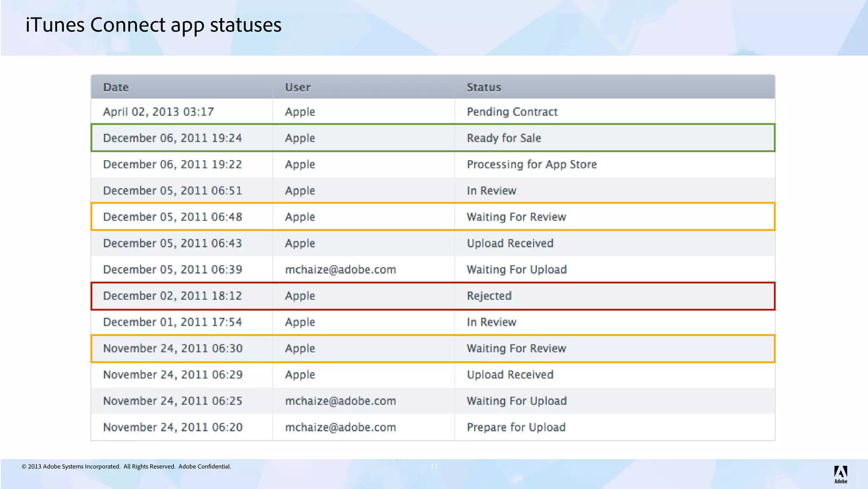Click the 'Processing for App Store' status

coord(531,165)
